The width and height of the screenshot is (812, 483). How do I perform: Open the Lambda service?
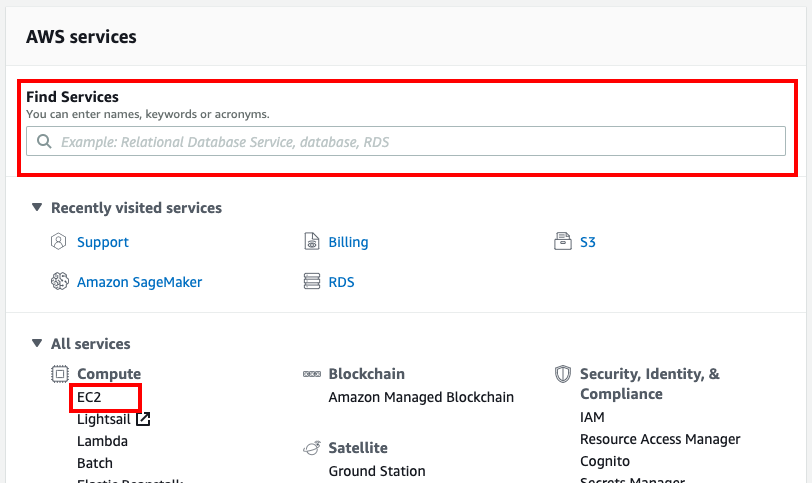102,441
